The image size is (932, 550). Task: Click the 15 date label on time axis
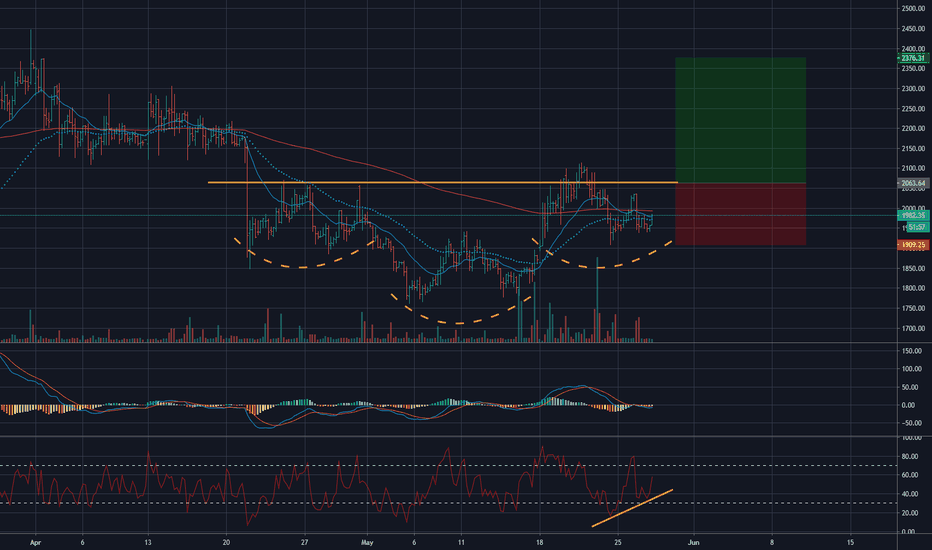point(851,542)
